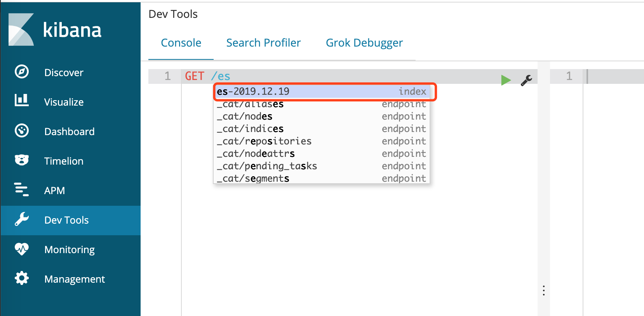This screenshot has height=316, width=644.
Task: Switch to the Grok Debugger tab
Action: pyautogui.click(x=364, y=43)
